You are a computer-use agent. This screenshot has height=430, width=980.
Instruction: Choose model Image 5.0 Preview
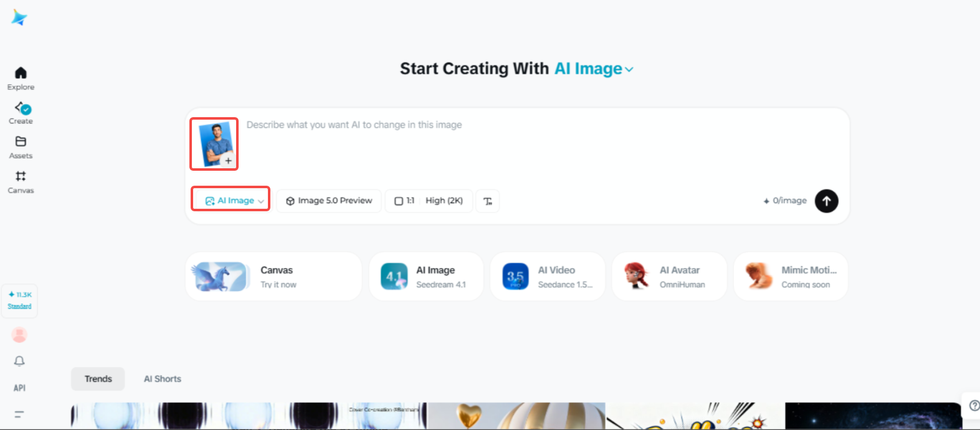tap(329, 201)
